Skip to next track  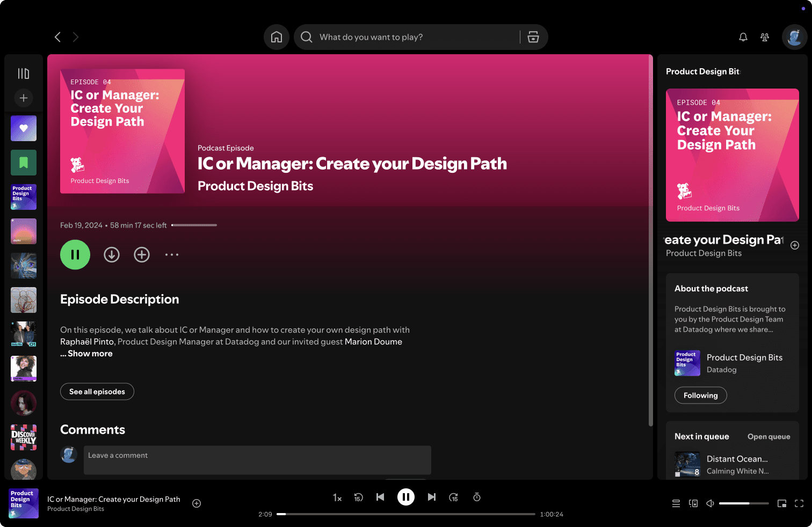pos(432,497)
